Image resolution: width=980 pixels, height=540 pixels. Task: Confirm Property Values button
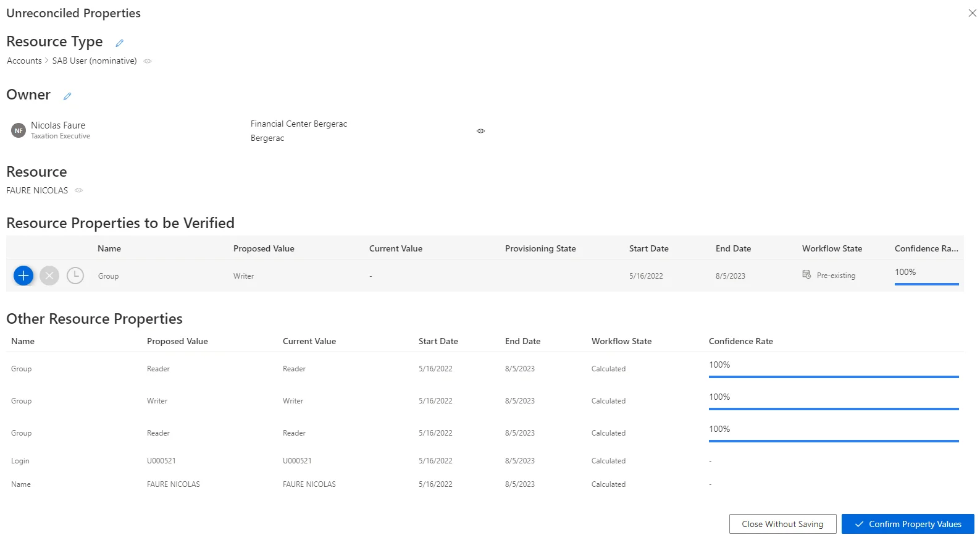coord(908,524)
